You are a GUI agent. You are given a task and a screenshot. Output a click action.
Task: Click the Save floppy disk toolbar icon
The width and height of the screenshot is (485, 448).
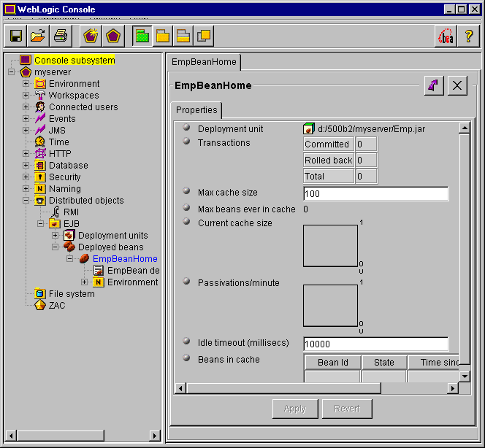[16, 36]
